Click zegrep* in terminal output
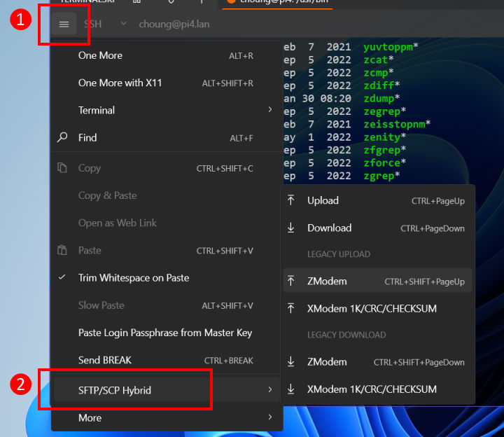Screen dimensions: 504x437 coord(385,111)
